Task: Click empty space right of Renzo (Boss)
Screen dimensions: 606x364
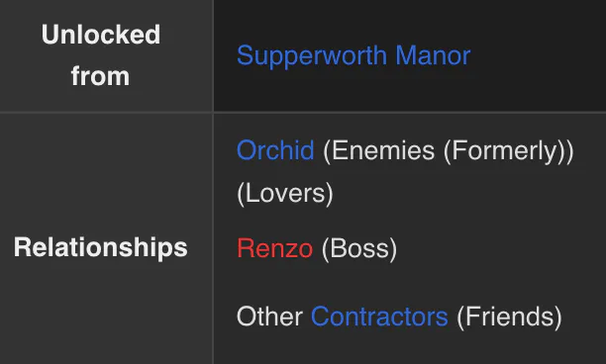Action: pos(498,249)
